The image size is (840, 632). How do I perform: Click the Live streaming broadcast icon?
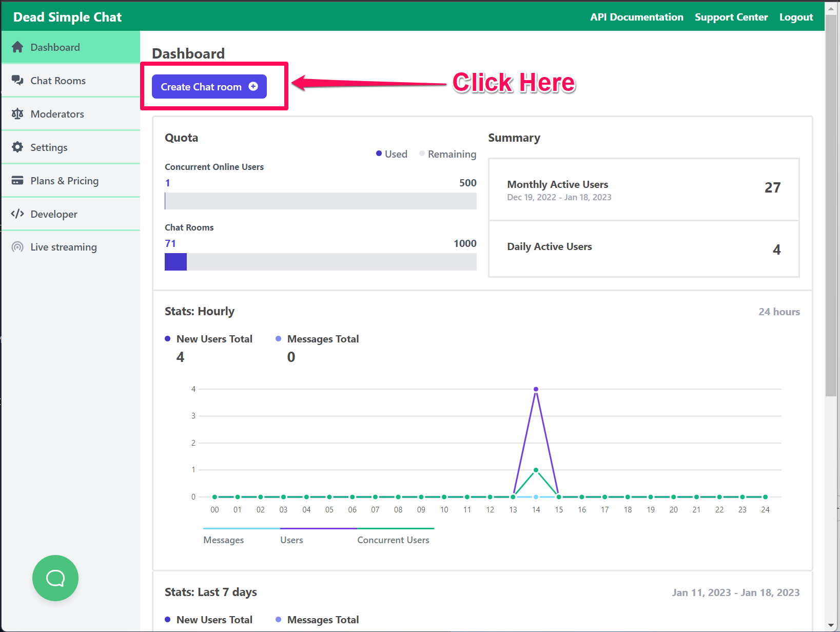[17, 247]
